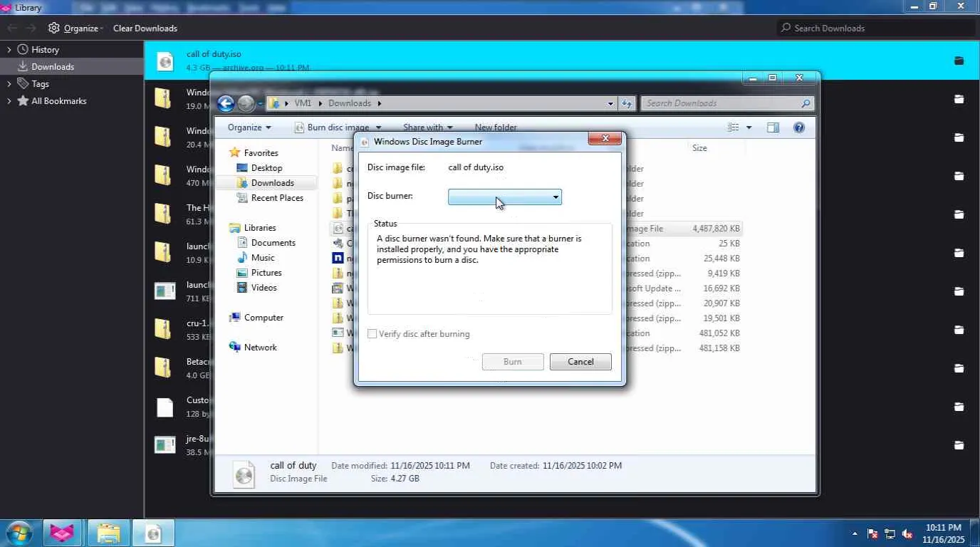Image resolution: width=980 pixels, height=547 pixels.
Task: Open Explorer's Organize dropdown menu
Action: point(249,127)
